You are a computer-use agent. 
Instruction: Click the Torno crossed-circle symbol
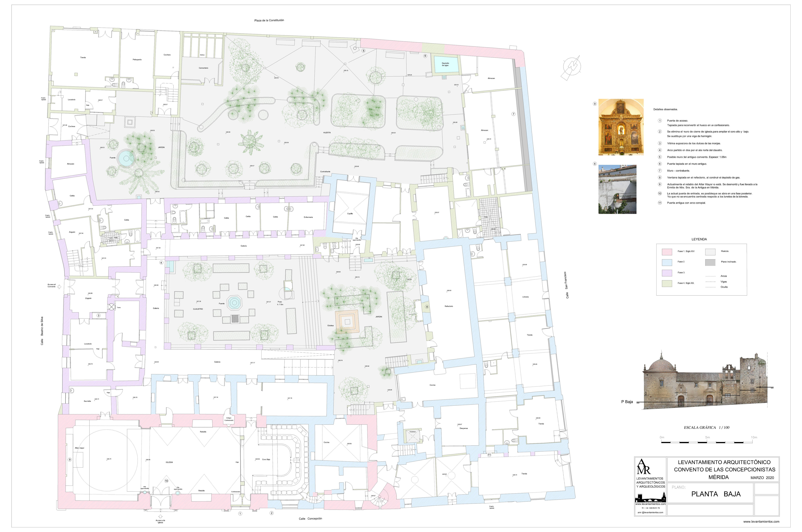click(112, 307)
